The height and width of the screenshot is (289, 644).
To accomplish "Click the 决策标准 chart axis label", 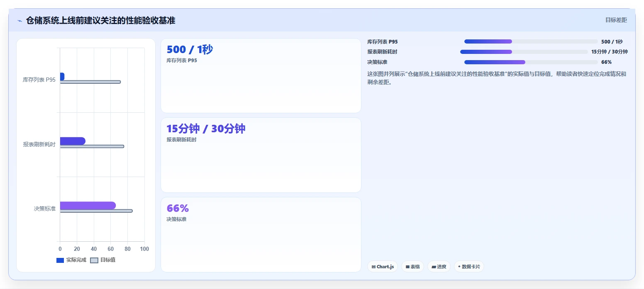I will pos(45,209).
